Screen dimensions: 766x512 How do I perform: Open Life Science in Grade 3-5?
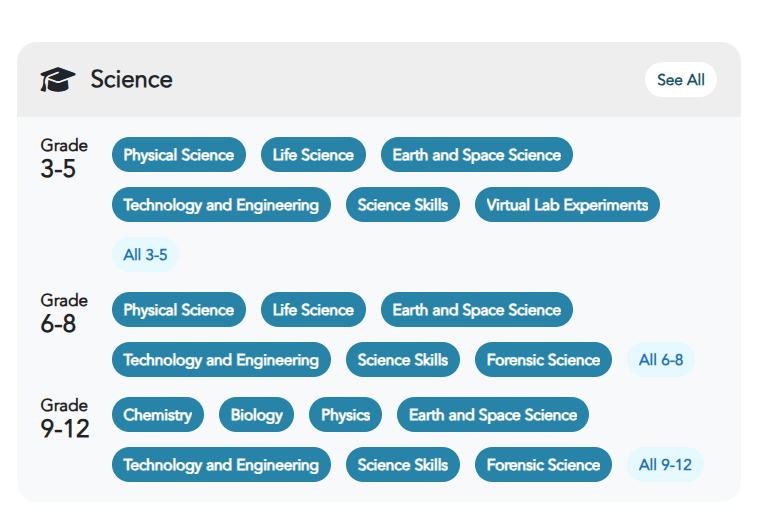coord(313,155)
